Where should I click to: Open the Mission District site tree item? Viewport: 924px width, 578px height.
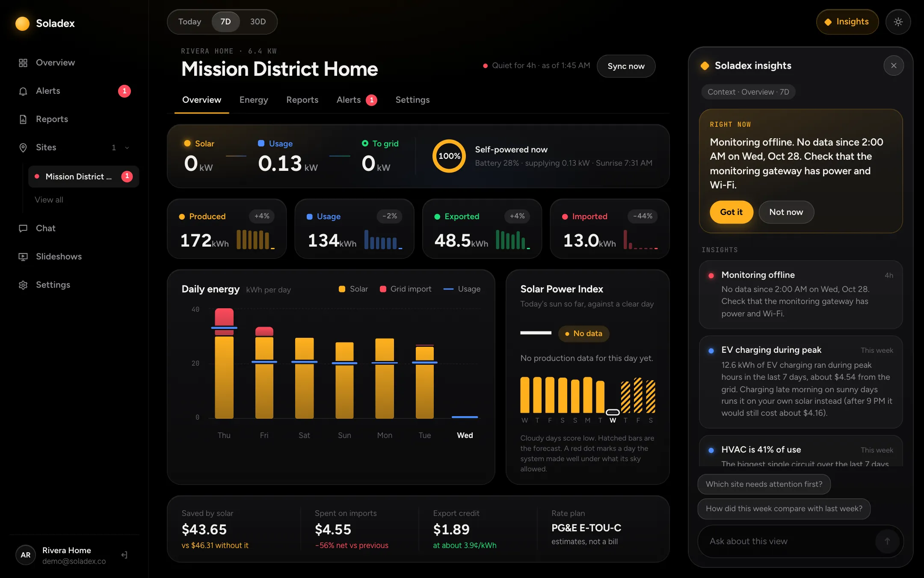84,176
